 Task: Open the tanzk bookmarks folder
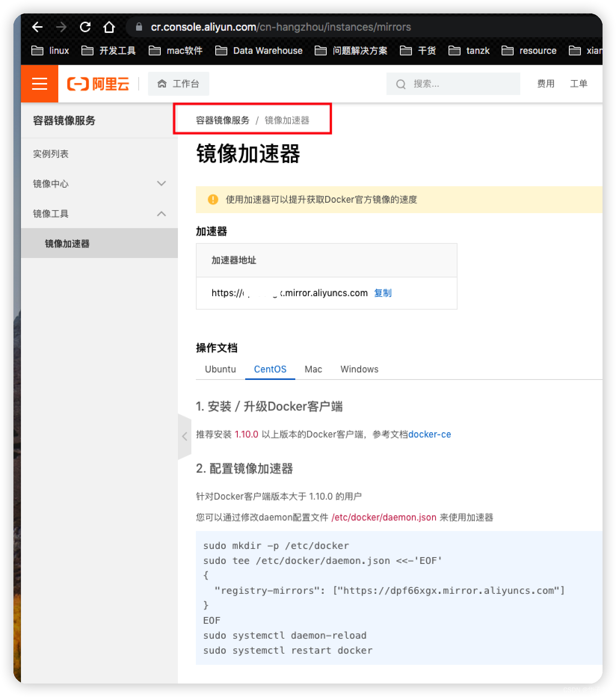pos(469,50)
